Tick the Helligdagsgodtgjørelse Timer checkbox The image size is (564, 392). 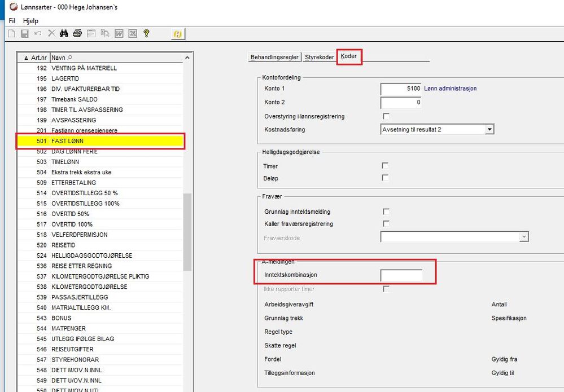(386, 166)
